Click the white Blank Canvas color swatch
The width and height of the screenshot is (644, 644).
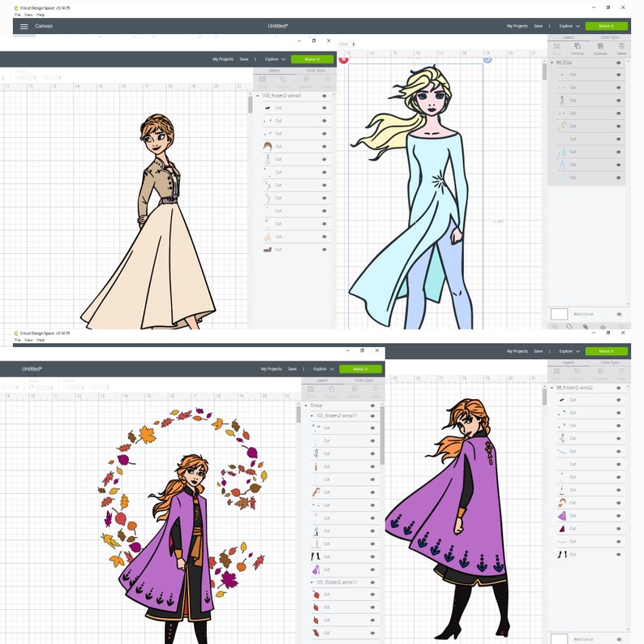(559, 314)
